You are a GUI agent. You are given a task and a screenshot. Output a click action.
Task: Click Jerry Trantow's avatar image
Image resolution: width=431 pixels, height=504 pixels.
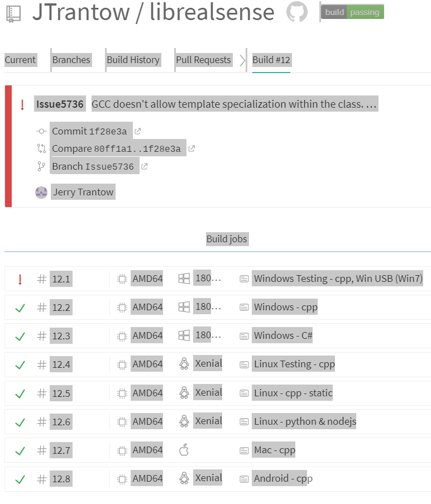[41, 191]
